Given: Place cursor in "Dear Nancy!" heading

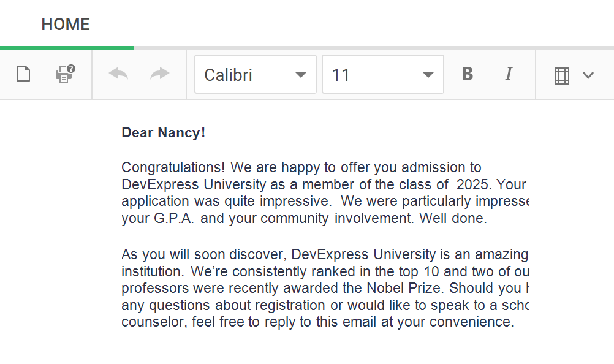Looking at the screenshot, I should (x=164, y=132).
